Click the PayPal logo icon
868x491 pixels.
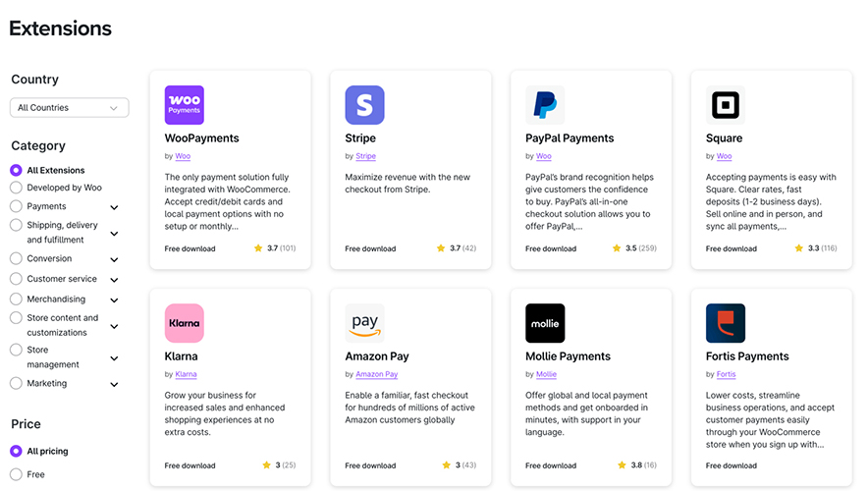point(545,105)
